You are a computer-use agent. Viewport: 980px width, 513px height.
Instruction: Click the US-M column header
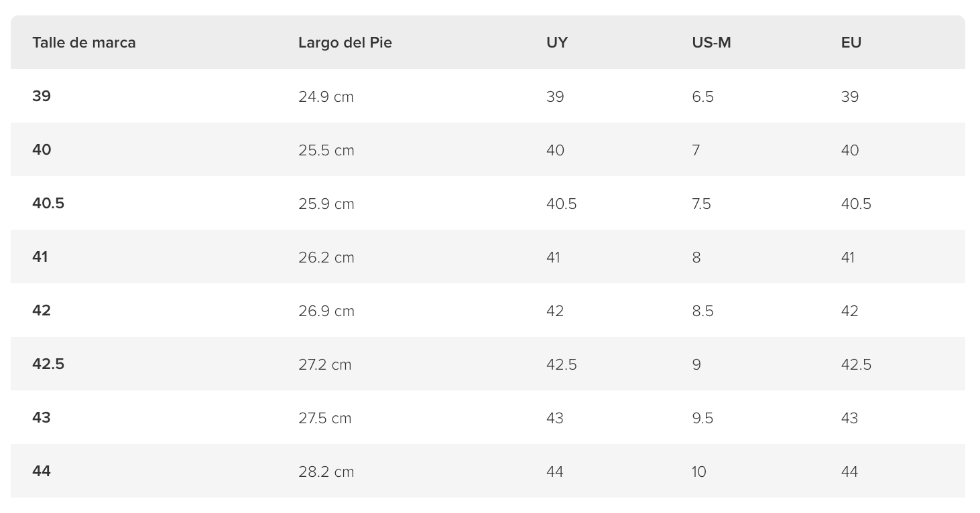point(711,43)
